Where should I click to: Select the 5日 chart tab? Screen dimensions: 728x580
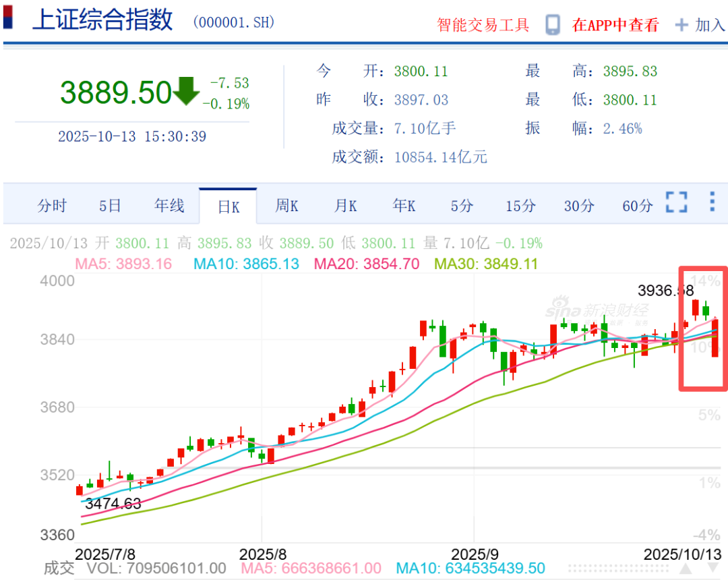pyautogui.click(x=110, y=206)
